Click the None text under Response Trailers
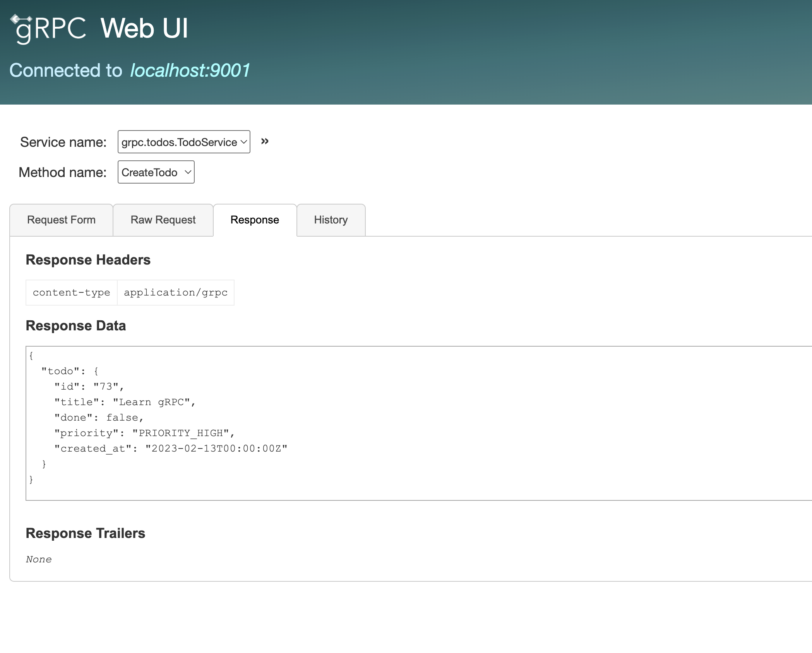Image resolution: width=812 pixels, height=653 pixels. [38, 559]
